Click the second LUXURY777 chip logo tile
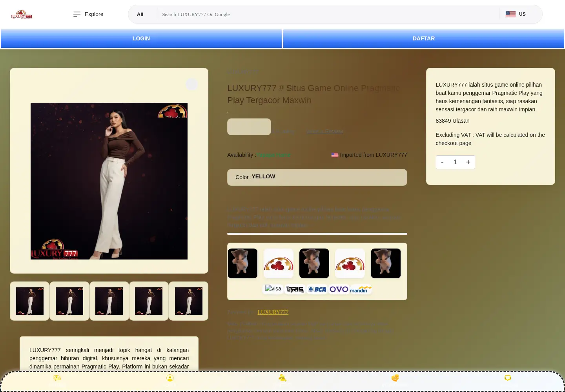Image resolution: width=565 pixels, height=392 pixels. 350,263
